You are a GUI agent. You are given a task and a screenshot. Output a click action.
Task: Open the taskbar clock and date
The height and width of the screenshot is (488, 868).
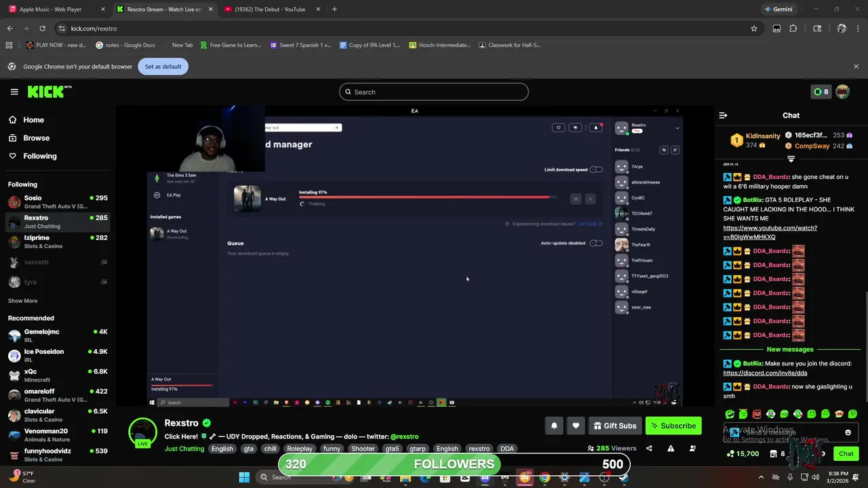(837, 477)
